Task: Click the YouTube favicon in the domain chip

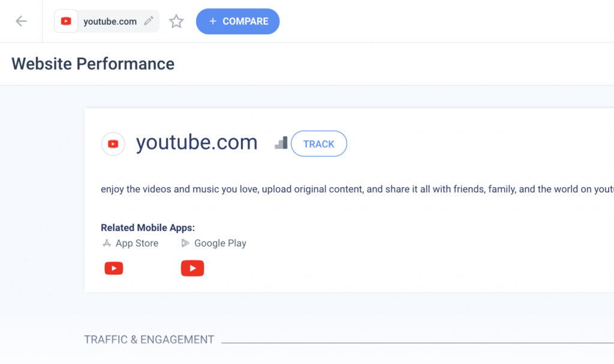Action: coord(66,22)
